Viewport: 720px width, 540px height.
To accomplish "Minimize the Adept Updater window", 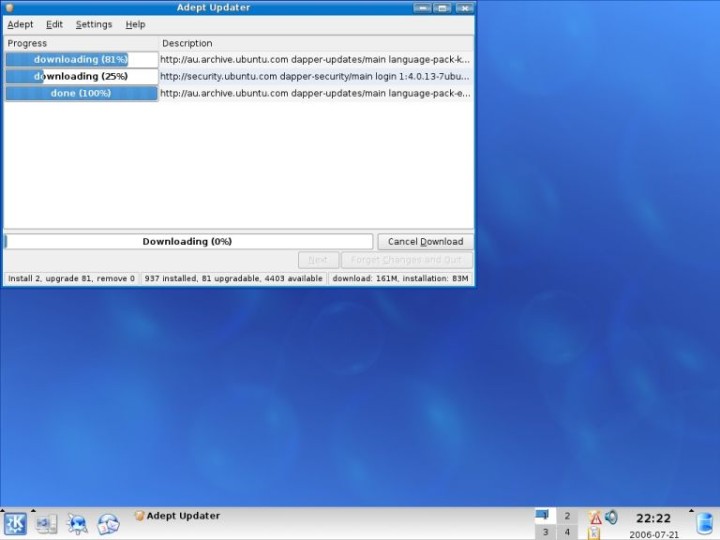I will 422,8.
